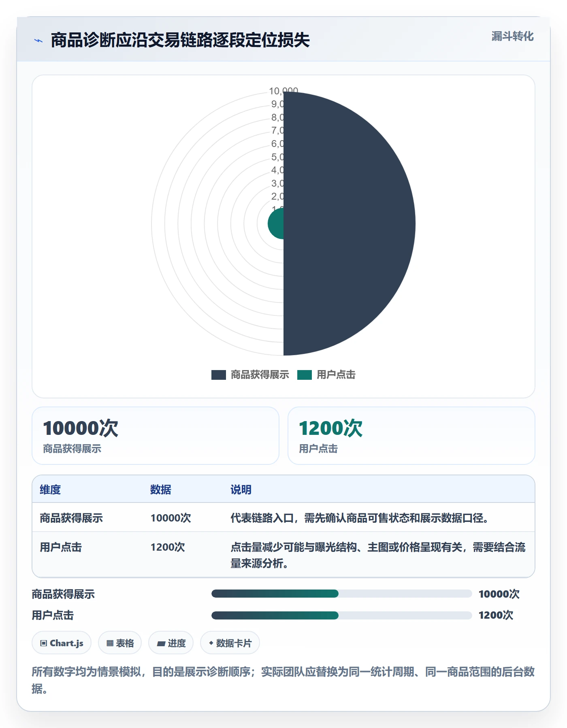Select the 数据卡片 tag chip

pos(230,643)
